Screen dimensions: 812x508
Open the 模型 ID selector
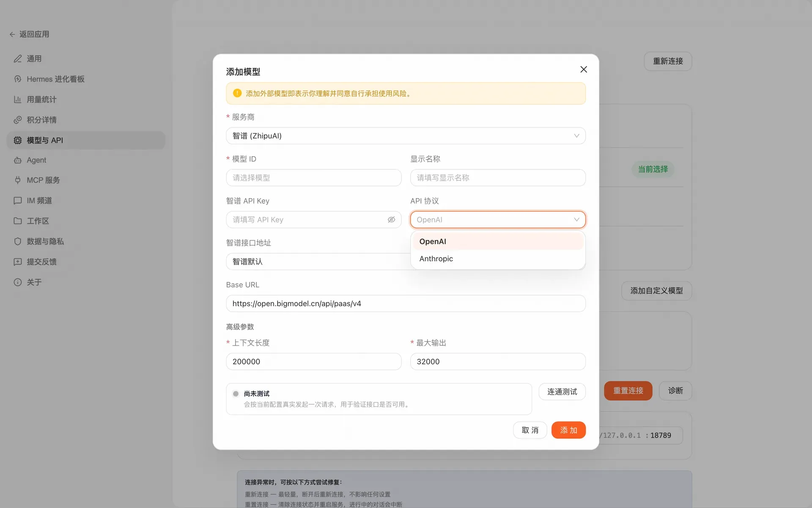(313, 178)
